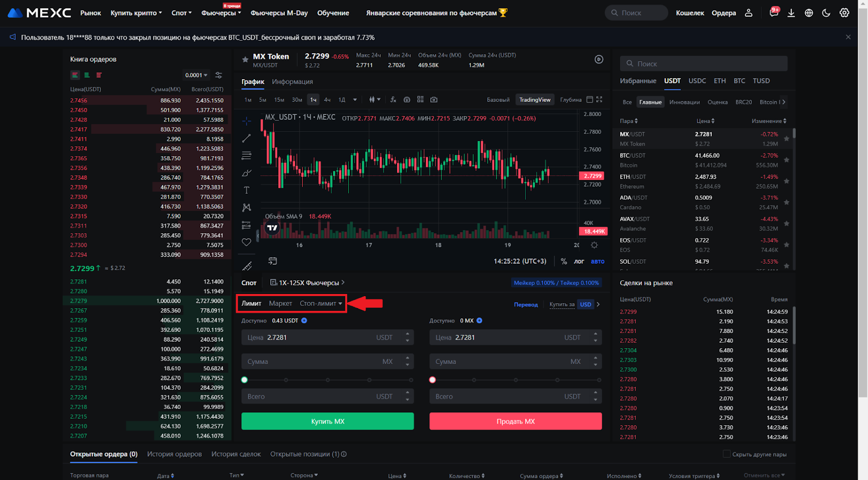Expand the order book precision 0.0001 dropdown
Image resolution: width=868 pixels, height=480 pixels.
196,75
